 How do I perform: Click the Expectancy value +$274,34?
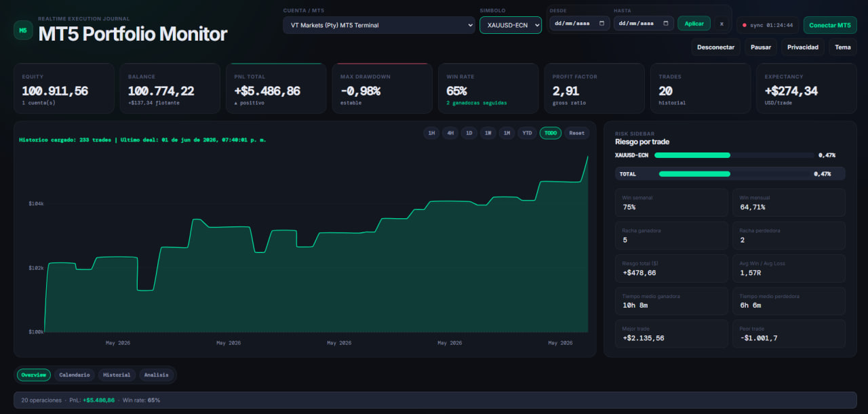pos(791,91)
